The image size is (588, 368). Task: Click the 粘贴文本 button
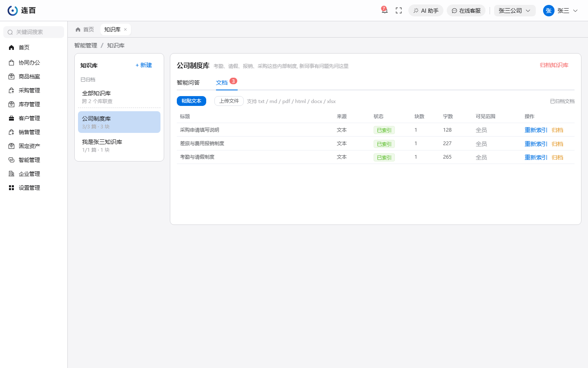(x=192, y=101)
